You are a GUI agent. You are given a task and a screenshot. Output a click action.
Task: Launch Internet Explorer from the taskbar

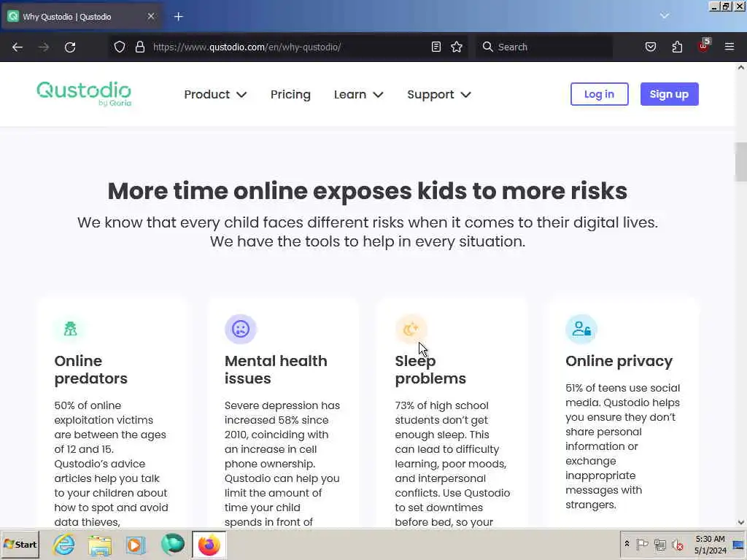64,545
